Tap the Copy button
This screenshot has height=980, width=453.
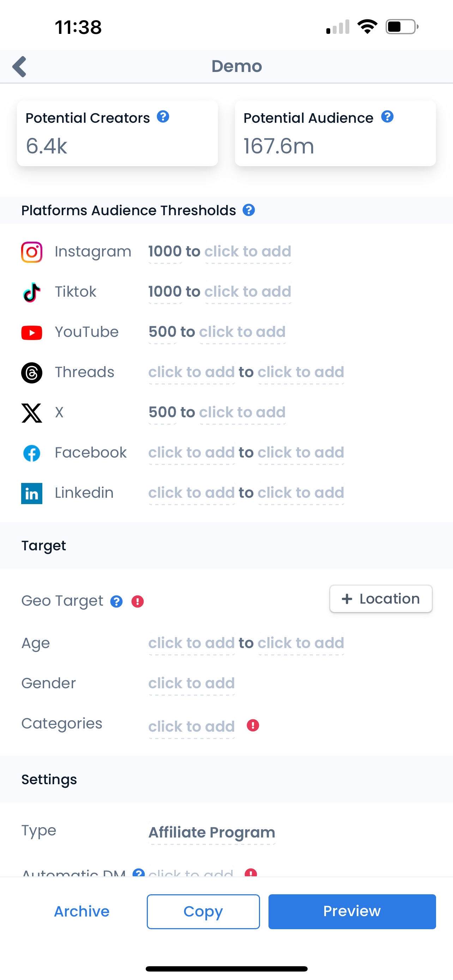203,912
